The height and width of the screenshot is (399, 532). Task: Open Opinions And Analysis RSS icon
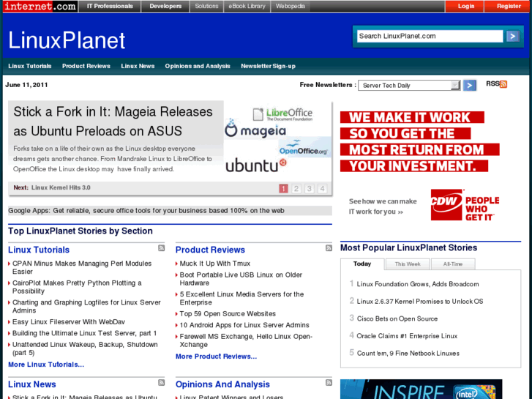[x=329, y=383]
